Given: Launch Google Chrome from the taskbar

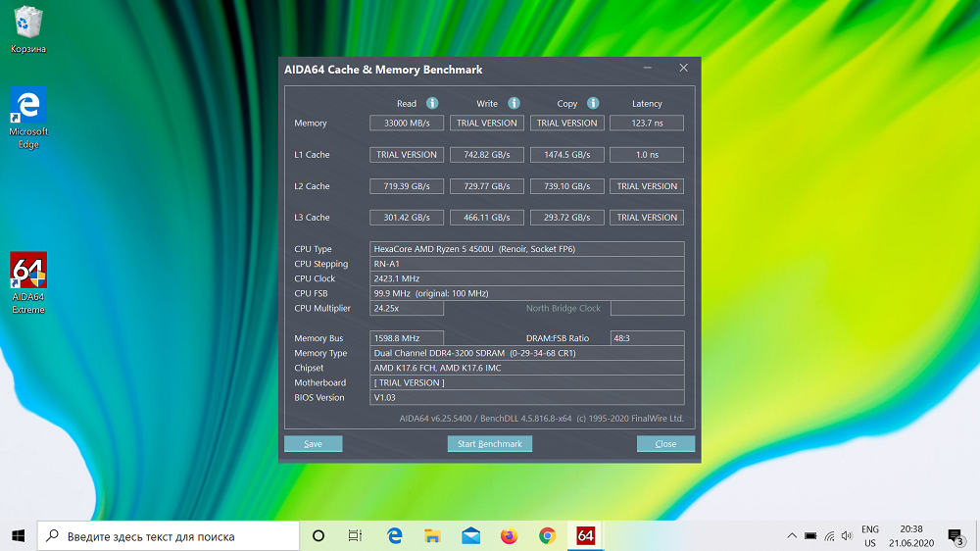Looking at the screenshot, I should click(547, 536).
